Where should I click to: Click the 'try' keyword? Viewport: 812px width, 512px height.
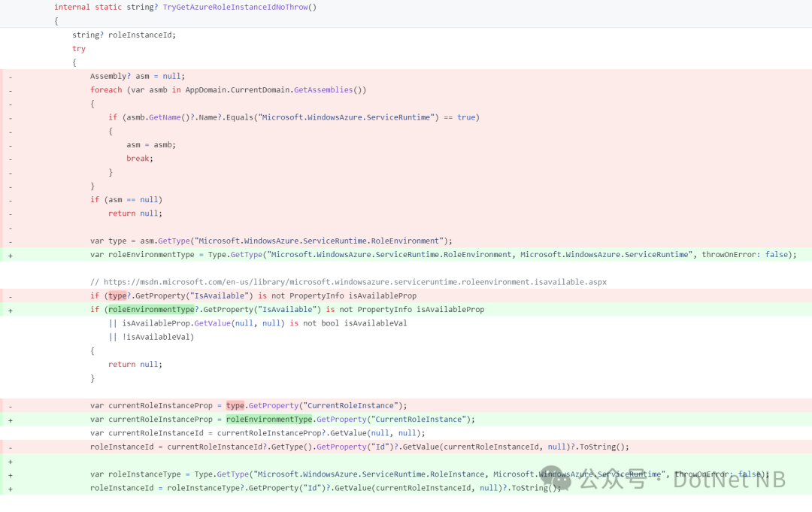[79, 49]
